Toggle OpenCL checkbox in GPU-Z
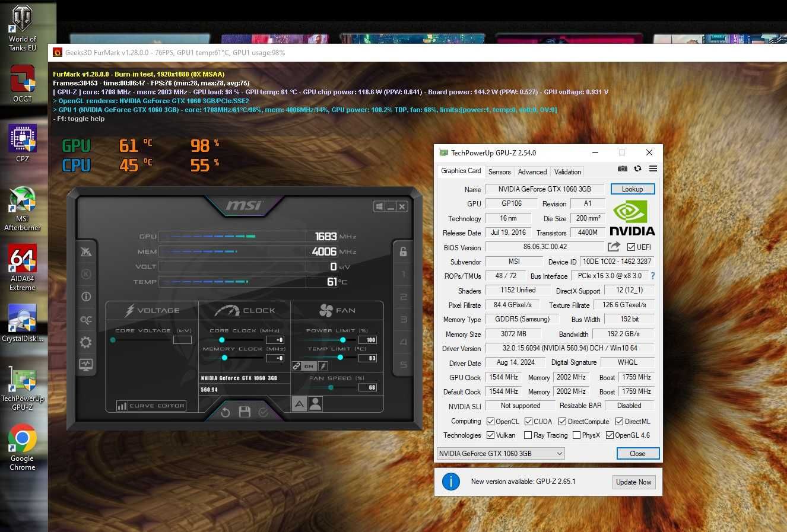The height and width of the screenshot is (532, 787). (490, 422)
